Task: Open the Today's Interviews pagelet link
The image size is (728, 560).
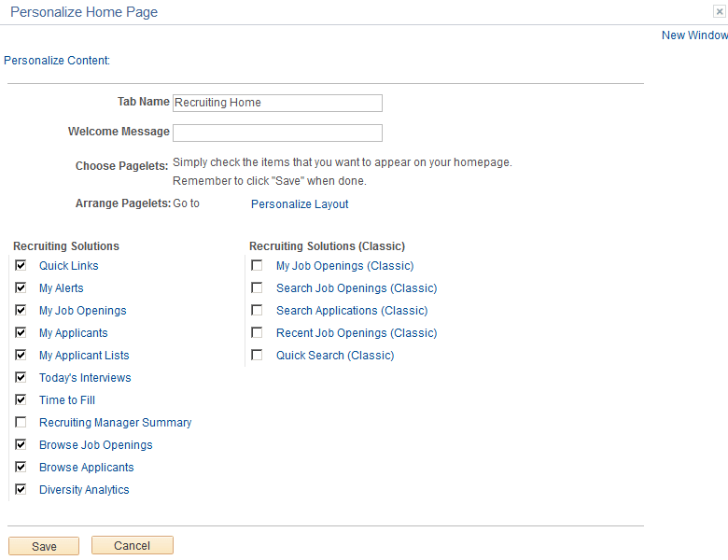Action: point(85,378)
